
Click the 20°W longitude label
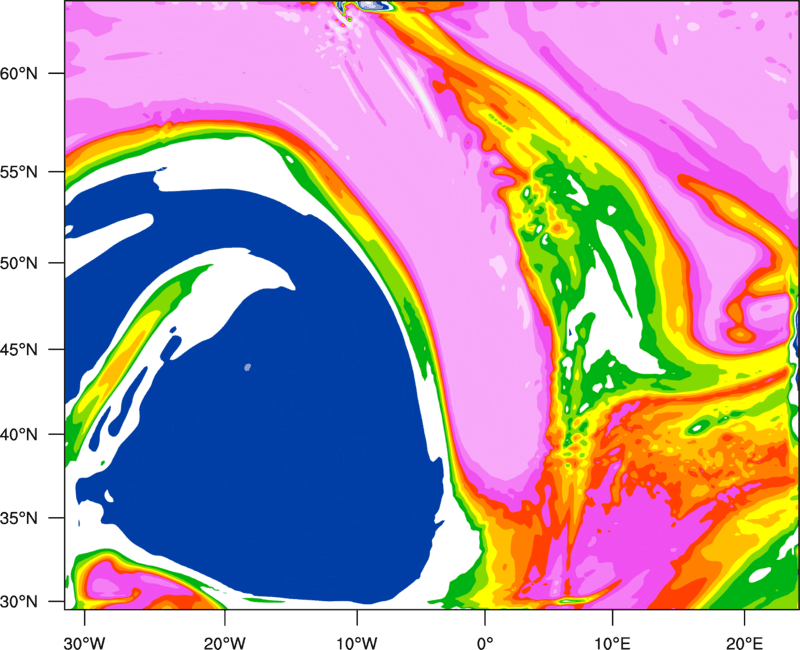coord(225,643)
